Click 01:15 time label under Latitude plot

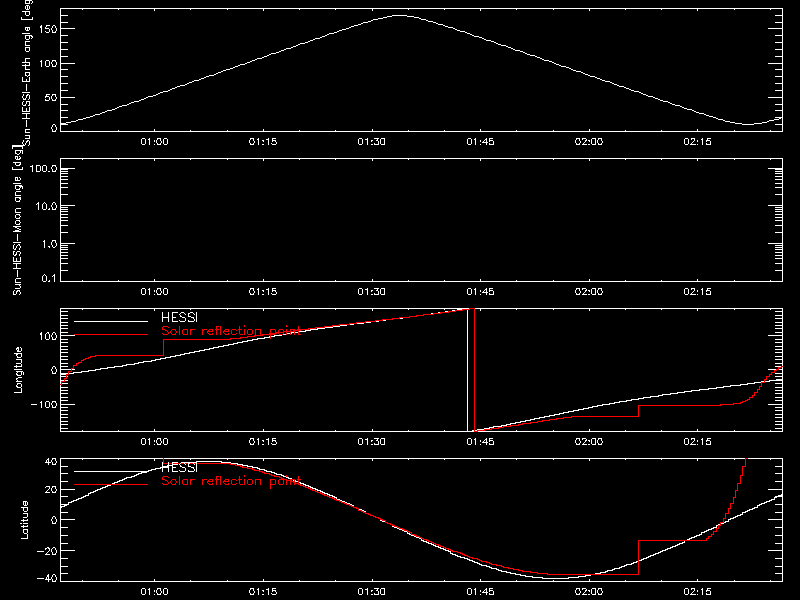263,591
